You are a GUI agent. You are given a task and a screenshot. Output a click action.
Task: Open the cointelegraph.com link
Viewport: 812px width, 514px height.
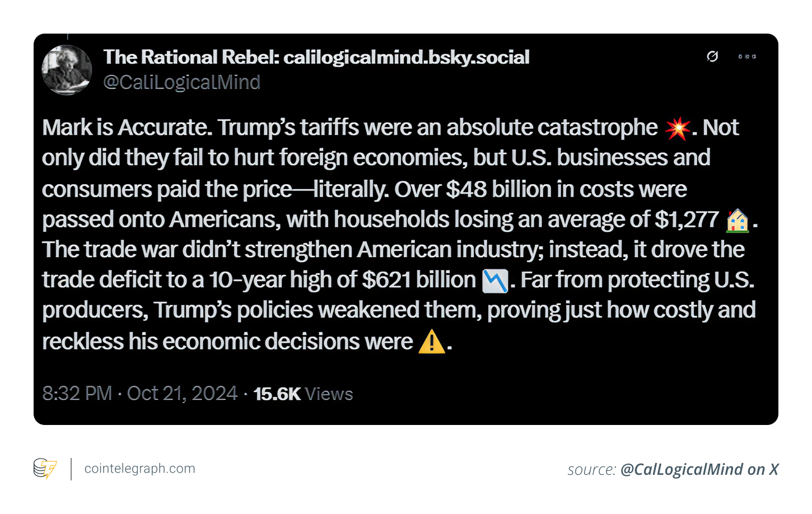point(139,469)
